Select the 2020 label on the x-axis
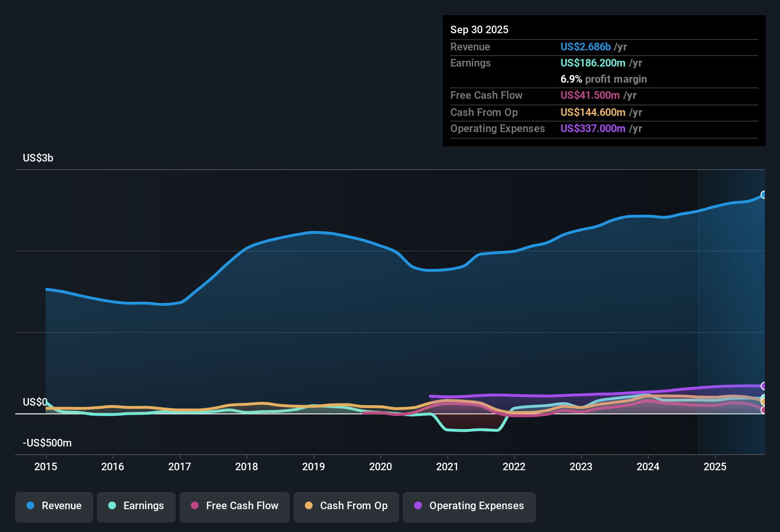Viewport: 780px width, 532px height. 380,467
